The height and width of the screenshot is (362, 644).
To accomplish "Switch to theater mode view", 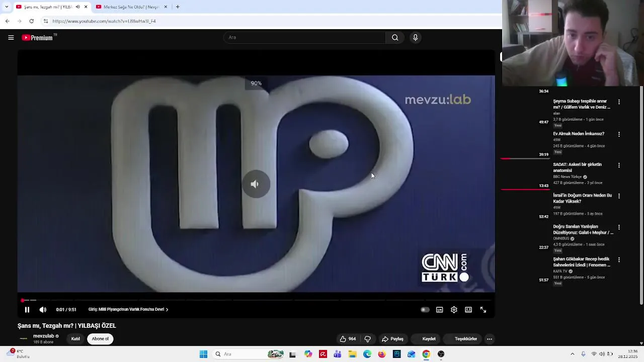I will (468, 310).
